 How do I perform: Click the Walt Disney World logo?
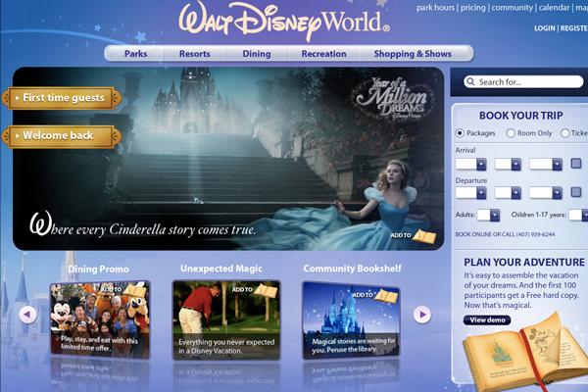click(284, 22)
